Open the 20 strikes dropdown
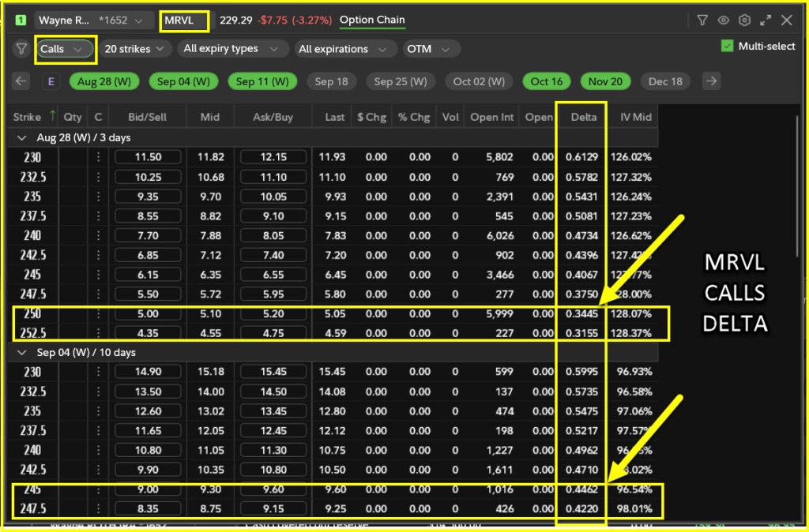This screenshot has width=809, height=532. coord(134,49)
